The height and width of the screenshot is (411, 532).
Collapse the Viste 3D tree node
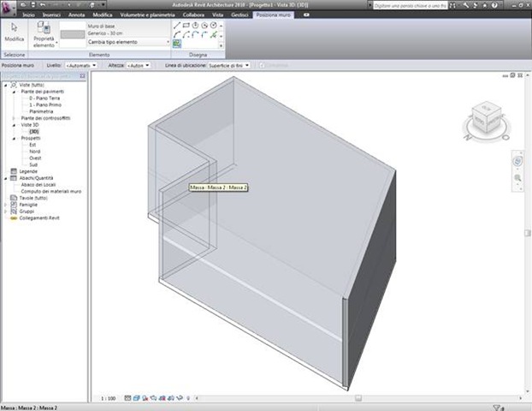pyautogui.click(x=15, y=125)
